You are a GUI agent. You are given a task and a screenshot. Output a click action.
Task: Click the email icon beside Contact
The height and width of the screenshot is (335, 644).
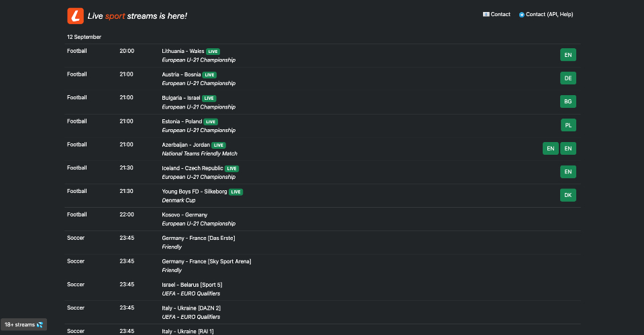[x=486, y=14]
